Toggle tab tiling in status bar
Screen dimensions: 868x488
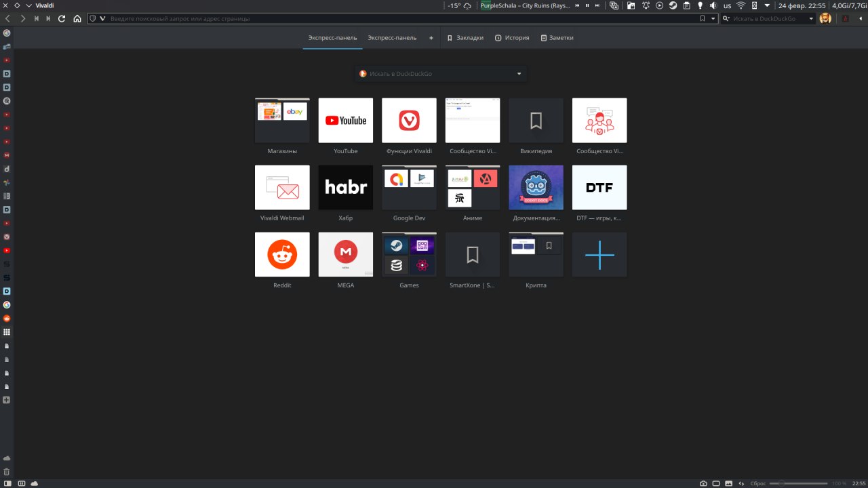coord(716,483)
